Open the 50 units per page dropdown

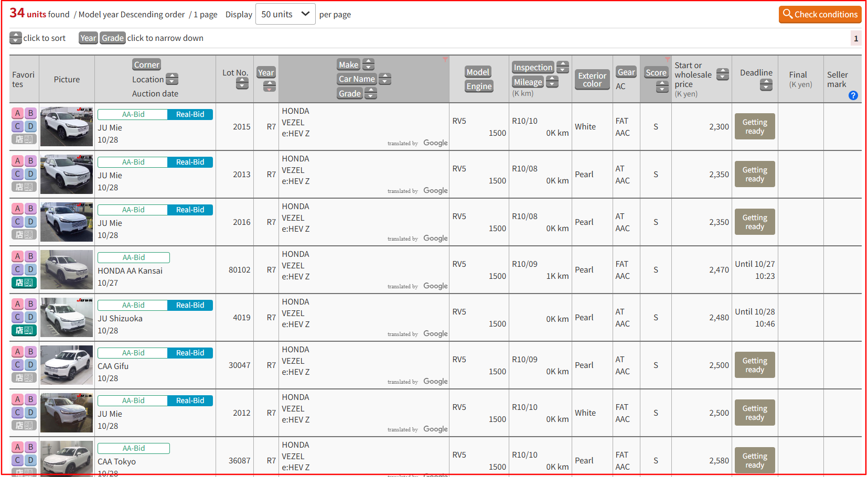[x=285, y=14]
